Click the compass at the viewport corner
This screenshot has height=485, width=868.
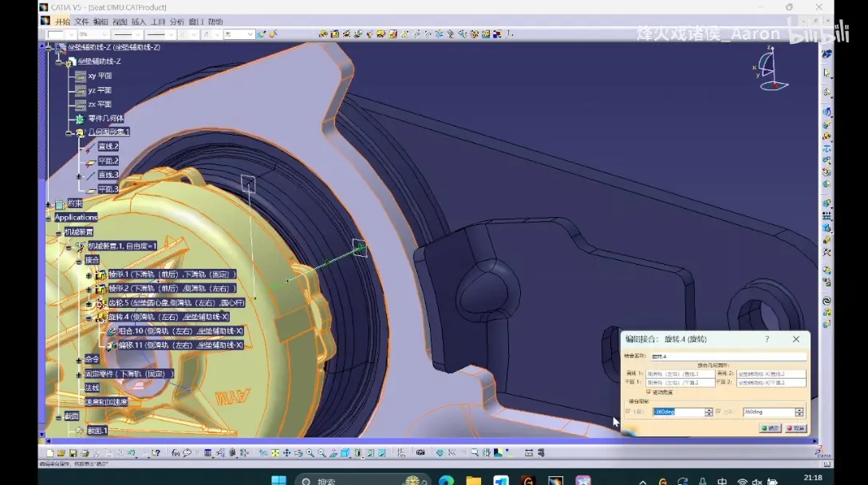771,69
